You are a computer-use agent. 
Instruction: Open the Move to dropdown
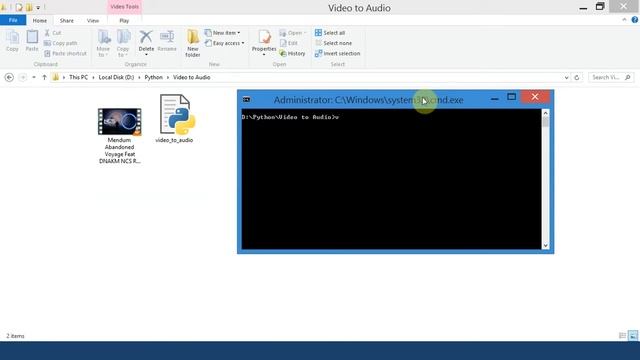click(x=103, y=43)
